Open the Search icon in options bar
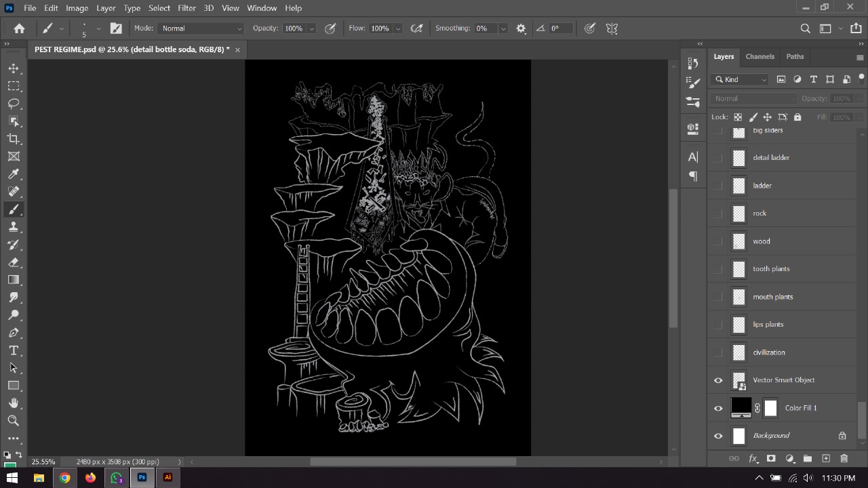The height and width of the screenshot is (488, 868). pos(805,28)
